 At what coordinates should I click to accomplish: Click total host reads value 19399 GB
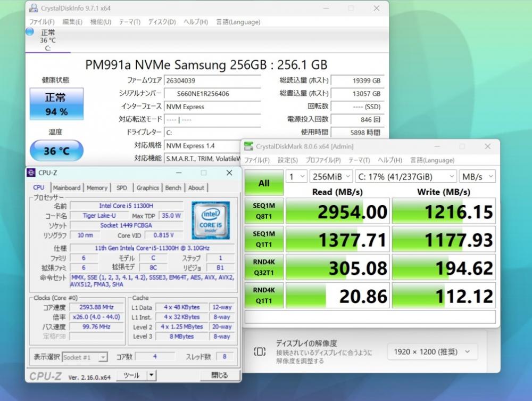pyautogui.click(x=358, y=80)
